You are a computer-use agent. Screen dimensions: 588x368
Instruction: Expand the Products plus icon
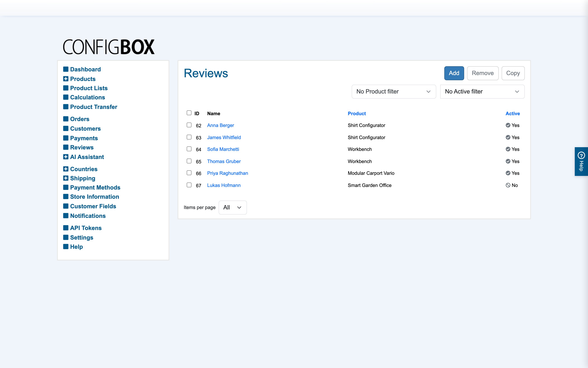tap(66, 79)
